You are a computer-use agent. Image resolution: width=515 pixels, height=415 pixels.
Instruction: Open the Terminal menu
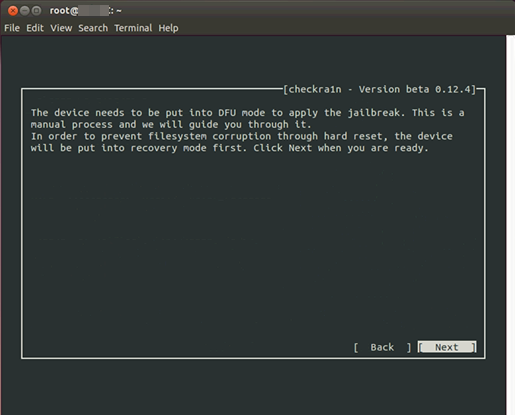[133, 28]
